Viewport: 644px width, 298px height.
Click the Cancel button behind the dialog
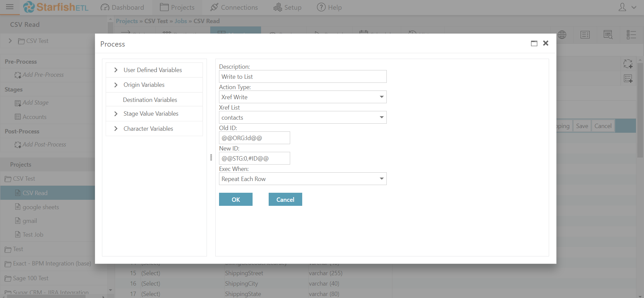[x=603, y=126]
